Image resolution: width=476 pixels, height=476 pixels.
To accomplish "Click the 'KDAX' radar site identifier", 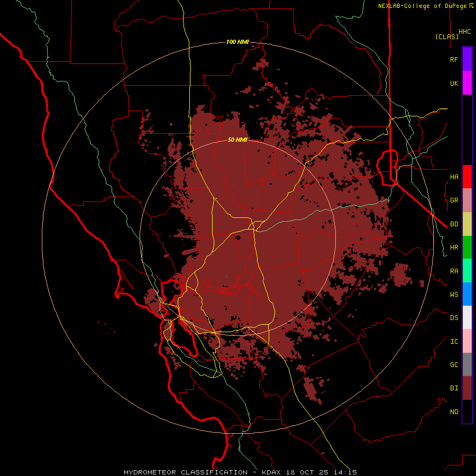I will pos(271,472).
